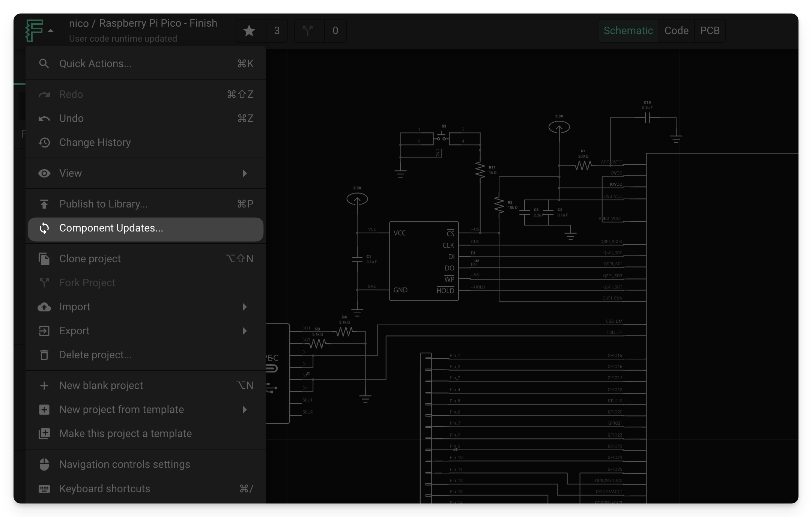Click the fork count showing 0
Viewport: 812px width, 517px height.
335,31
